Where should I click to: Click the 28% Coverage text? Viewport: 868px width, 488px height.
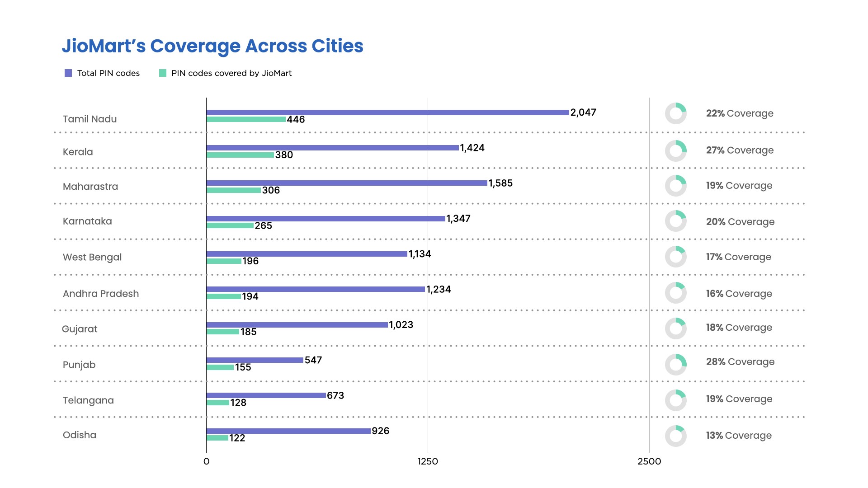tap(741, 362)
